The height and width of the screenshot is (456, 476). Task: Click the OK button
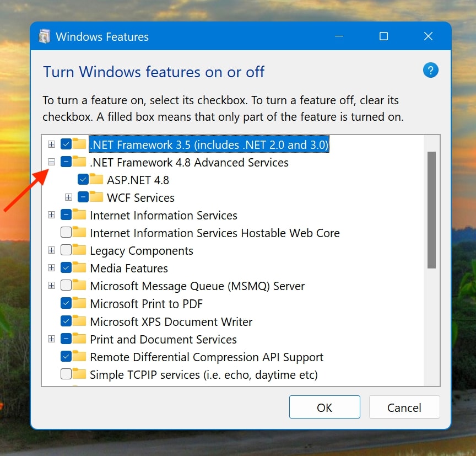tap(324, 407)
